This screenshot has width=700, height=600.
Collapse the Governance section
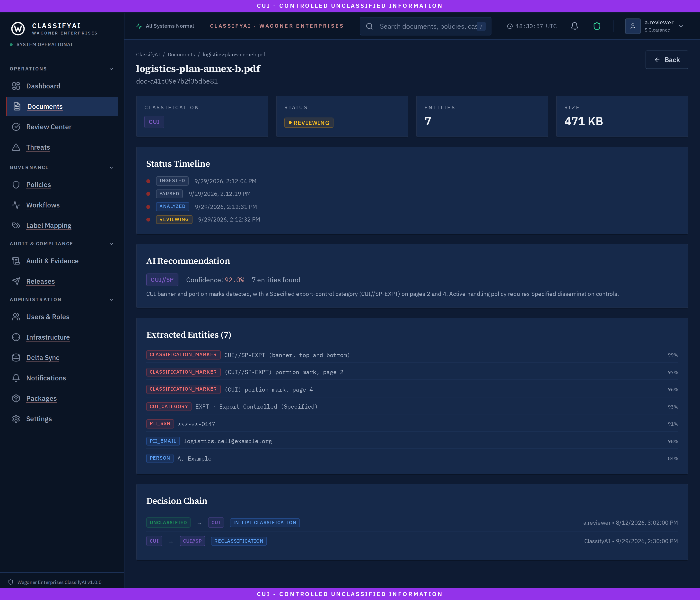click(x=111, y=167)
